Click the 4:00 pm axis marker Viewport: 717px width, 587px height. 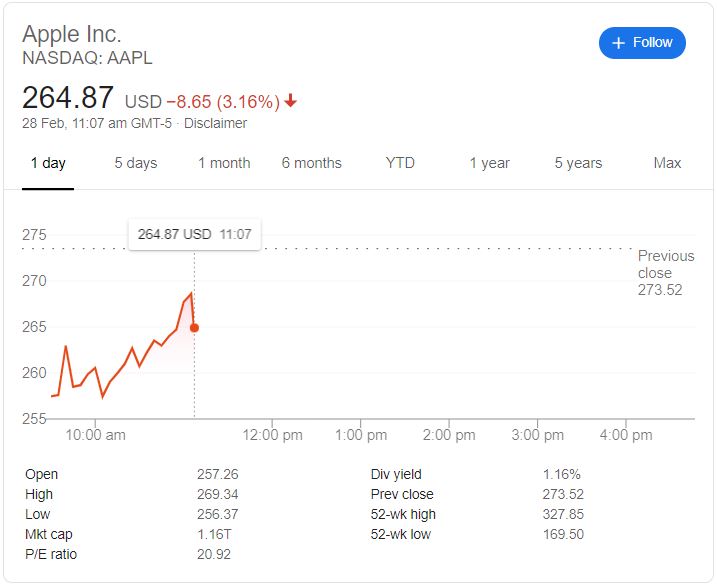[626, 435]
